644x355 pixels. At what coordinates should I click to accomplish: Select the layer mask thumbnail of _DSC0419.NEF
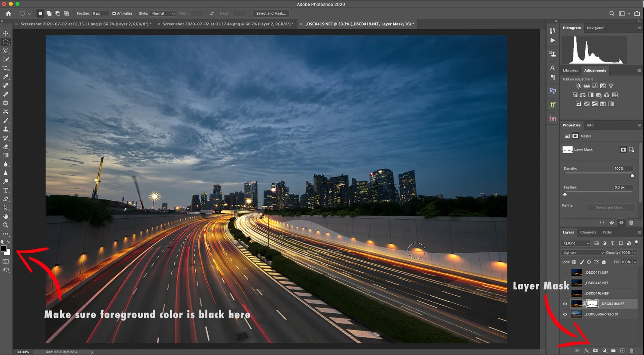click(592, 304)
